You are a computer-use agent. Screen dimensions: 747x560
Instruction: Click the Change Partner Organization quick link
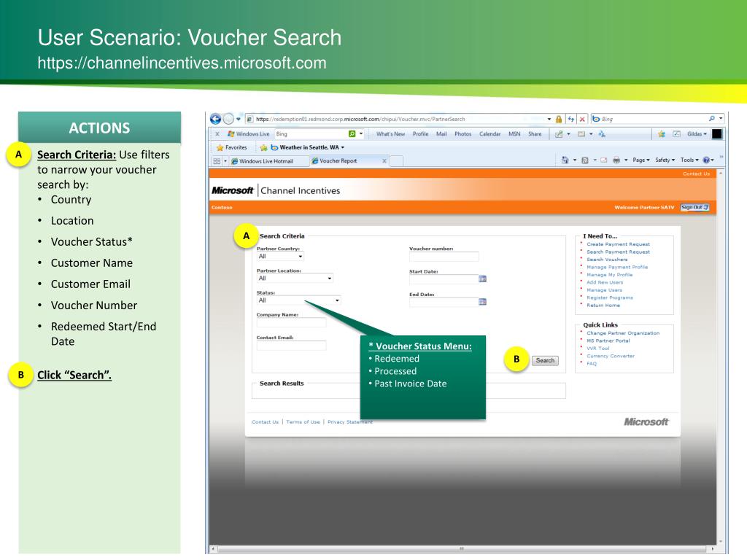pos(623,333)
